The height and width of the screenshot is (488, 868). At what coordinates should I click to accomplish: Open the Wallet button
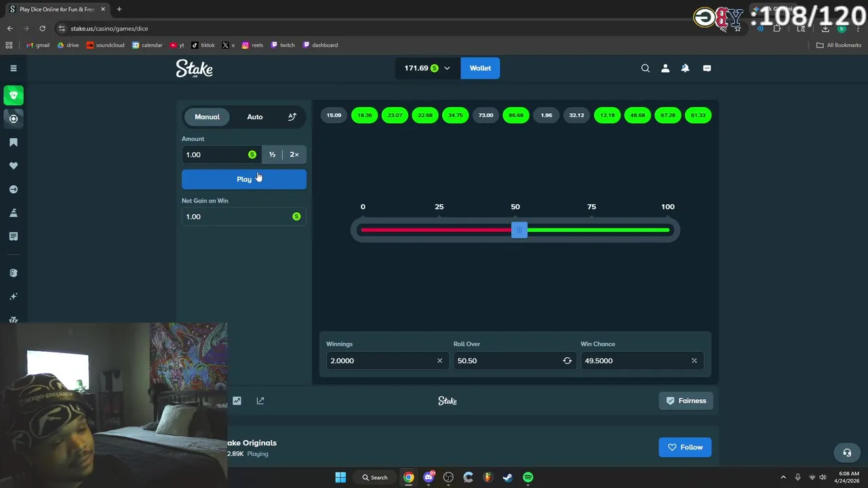[x=480, y=68]
